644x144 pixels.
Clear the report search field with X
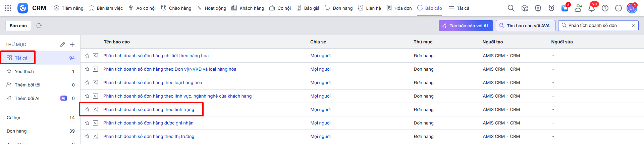[x=633, y=26]
